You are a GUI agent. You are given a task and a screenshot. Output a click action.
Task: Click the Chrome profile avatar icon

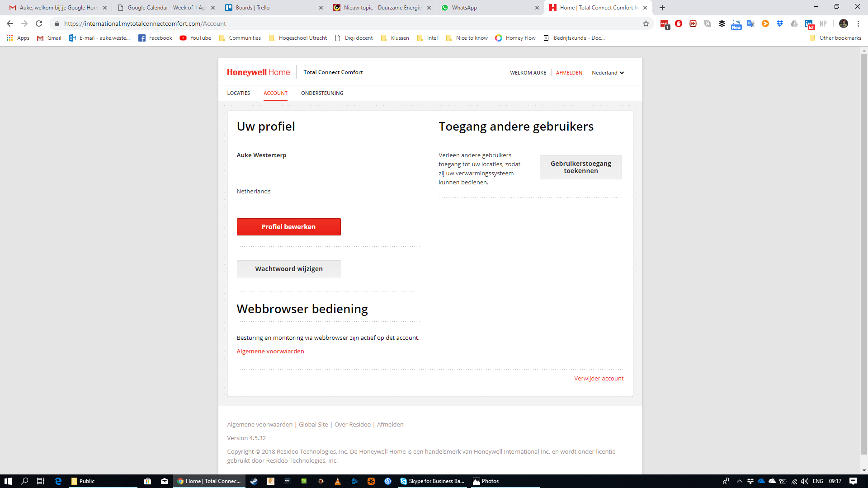843,23
